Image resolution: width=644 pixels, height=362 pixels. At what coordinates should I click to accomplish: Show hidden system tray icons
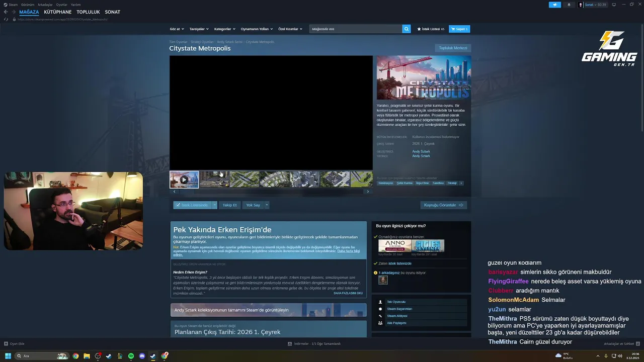coord(598,356)
